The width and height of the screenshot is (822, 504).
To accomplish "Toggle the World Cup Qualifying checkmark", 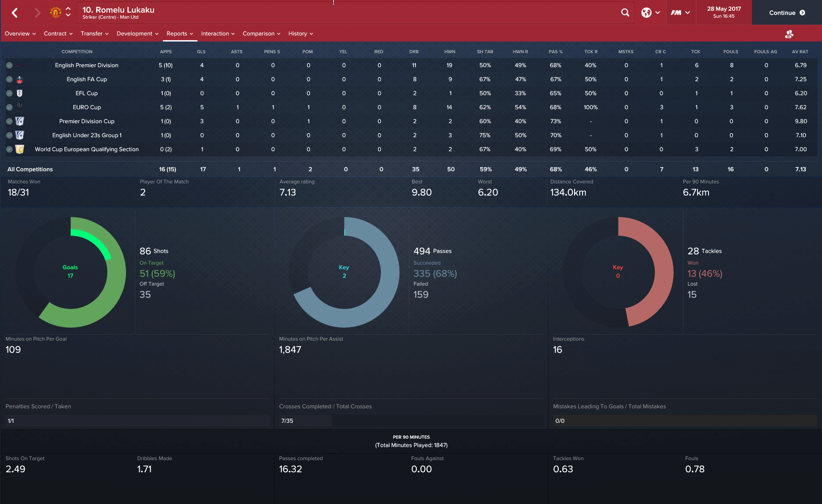I will point(9,149).
